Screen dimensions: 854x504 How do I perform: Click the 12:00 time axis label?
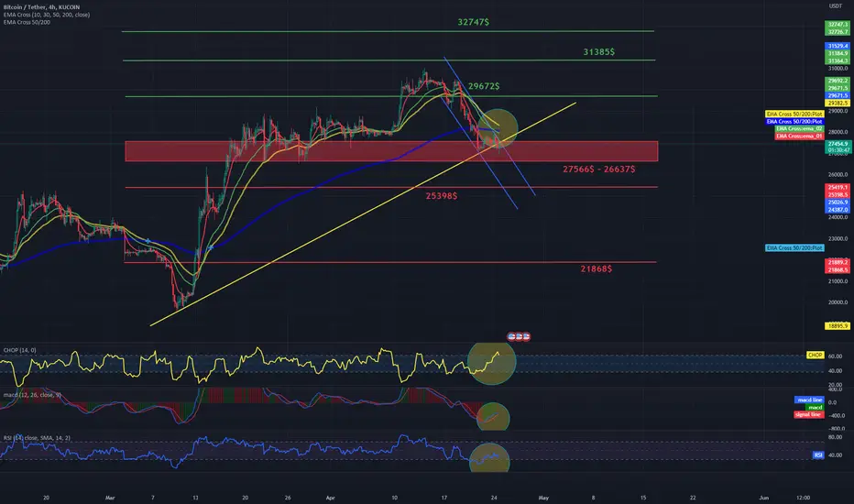click(x=803, y=498)
